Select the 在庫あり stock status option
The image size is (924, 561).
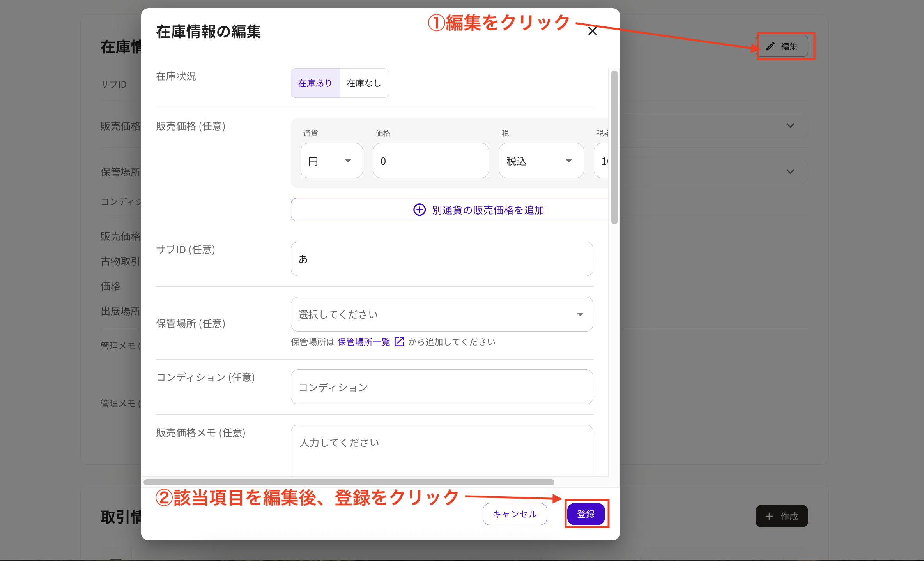(315, 83)
